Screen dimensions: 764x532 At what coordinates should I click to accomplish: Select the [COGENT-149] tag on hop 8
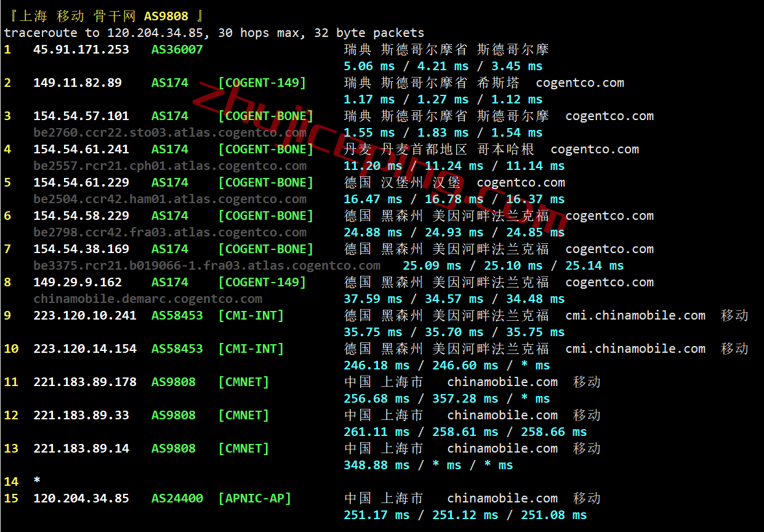[262, 282]
